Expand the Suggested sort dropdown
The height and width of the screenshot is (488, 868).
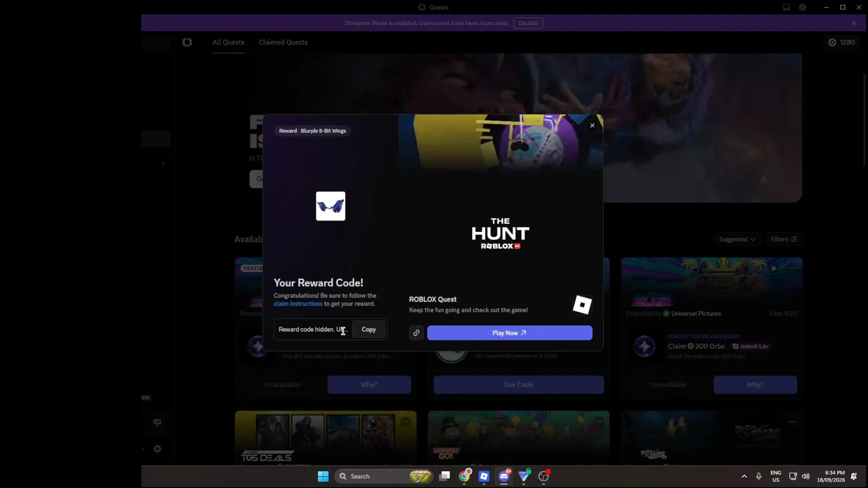737,239
